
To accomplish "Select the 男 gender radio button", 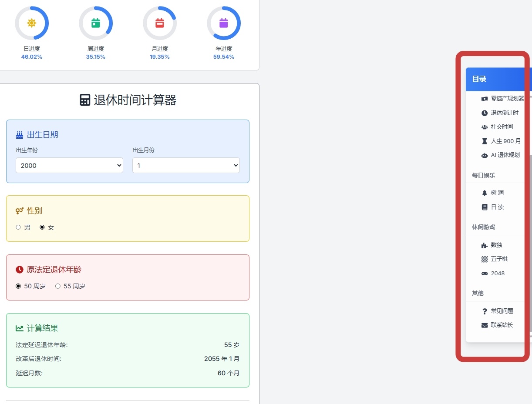I will (x=18, y=227).
